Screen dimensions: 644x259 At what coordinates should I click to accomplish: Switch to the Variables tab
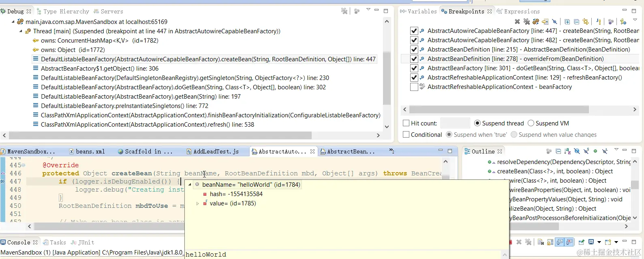(x=418, y=11)
